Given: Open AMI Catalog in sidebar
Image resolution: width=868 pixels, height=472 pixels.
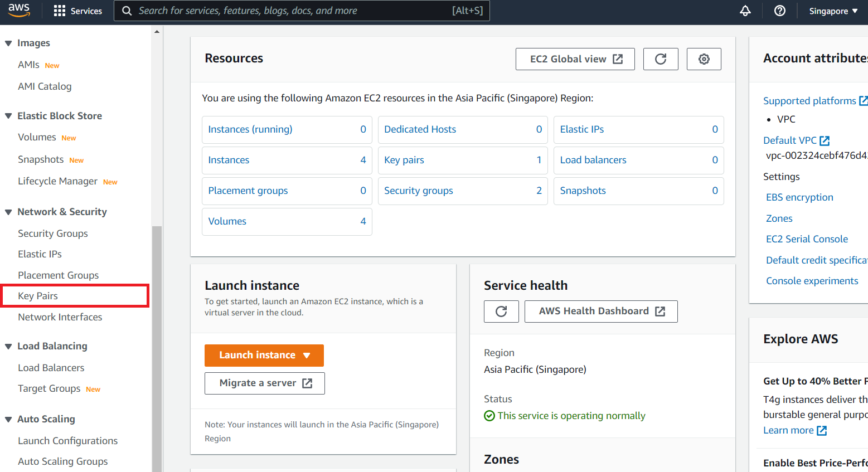Looking at the screenshot, I should pos(45,86).
